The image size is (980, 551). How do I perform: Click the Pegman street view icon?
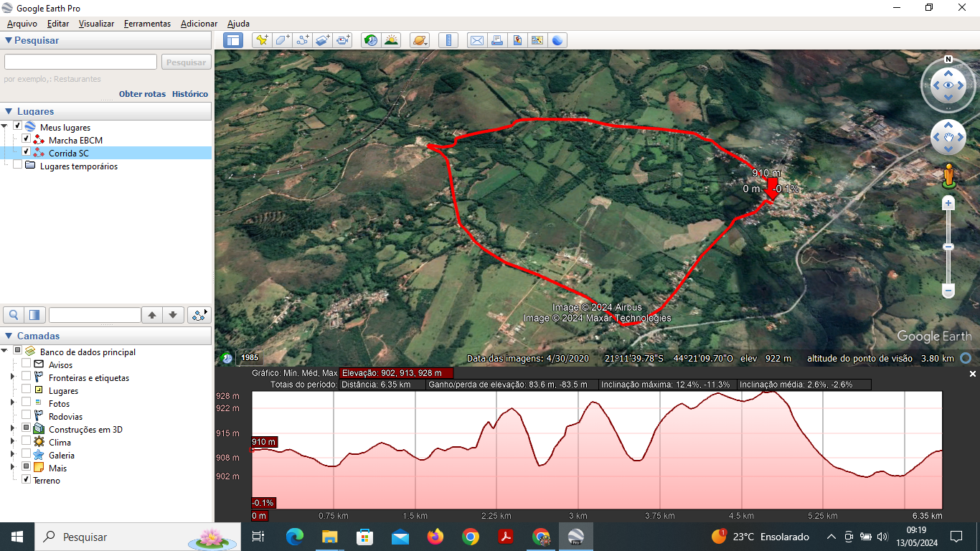coord(948,175)
